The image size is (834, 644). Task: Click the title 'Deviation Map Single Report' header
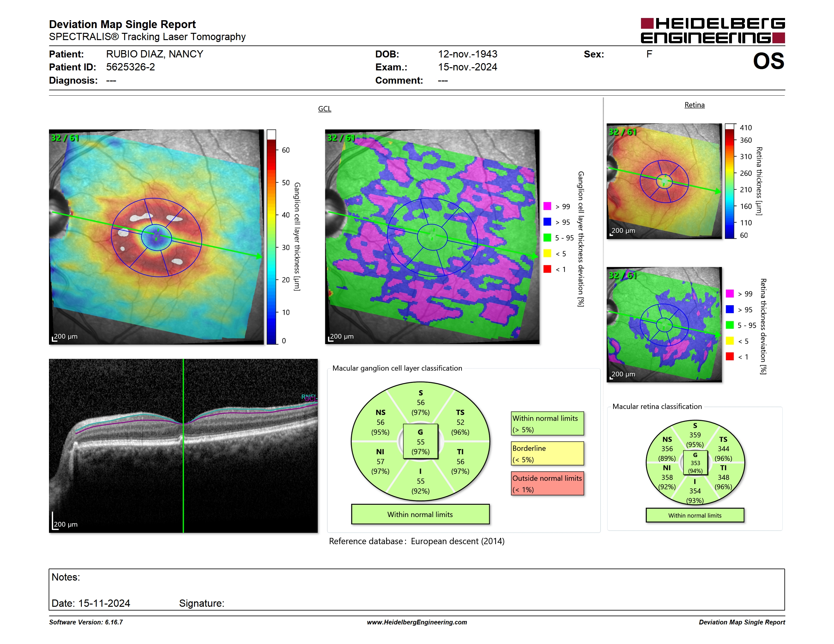point(122,24)
